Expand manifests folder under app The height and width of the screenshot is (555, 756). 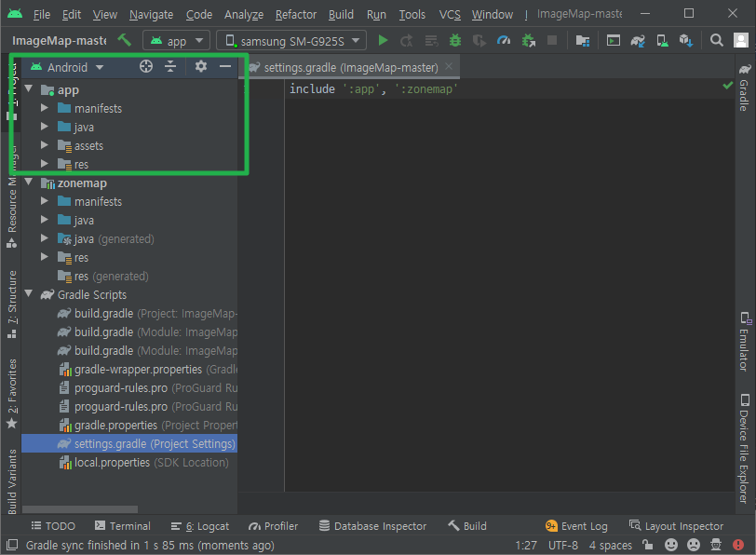[x=45, y=108]
